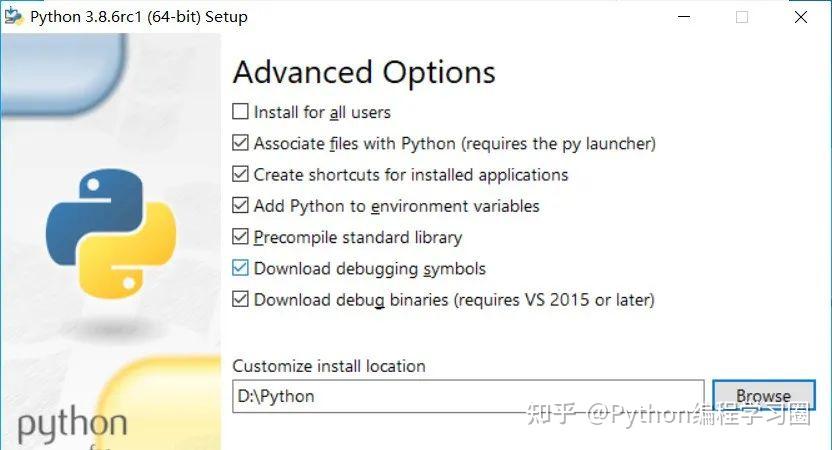Click the Python icon in the title bar
832x450 pixels.
point(14,16)
